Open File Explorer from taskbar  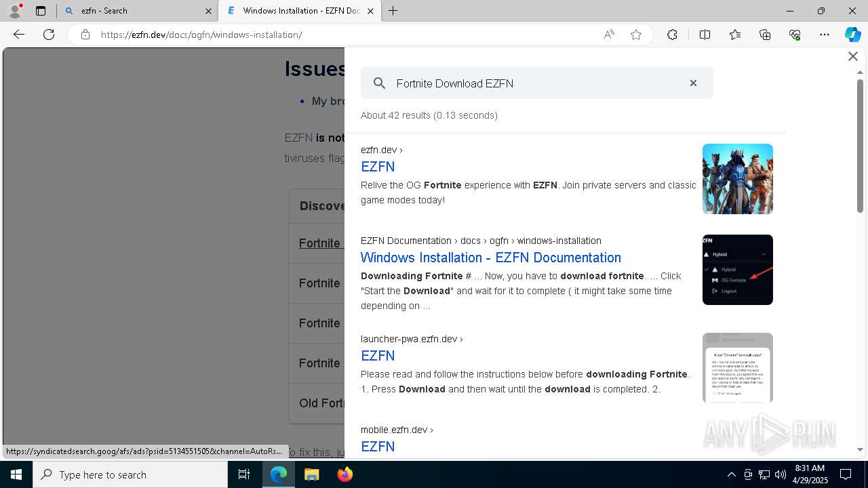pyautogui.click(x=311, y=474)
